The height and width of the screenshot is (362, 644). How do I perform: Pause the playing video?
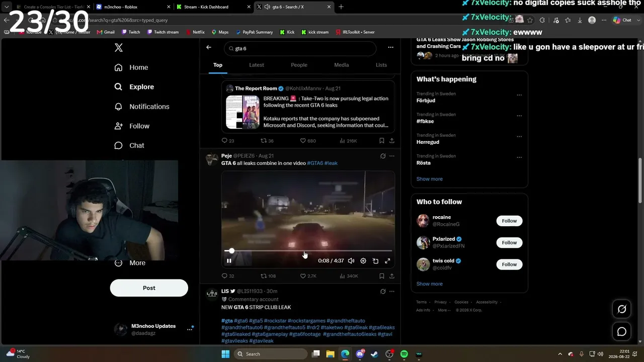tap(229, 261)
